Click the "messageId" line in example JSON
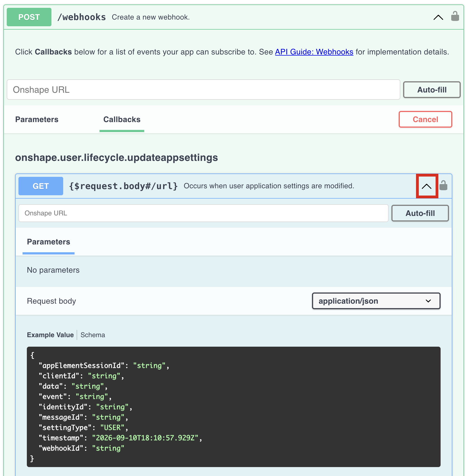The width and height of the screenshot is (468, 476). click(x=84, y=417)
